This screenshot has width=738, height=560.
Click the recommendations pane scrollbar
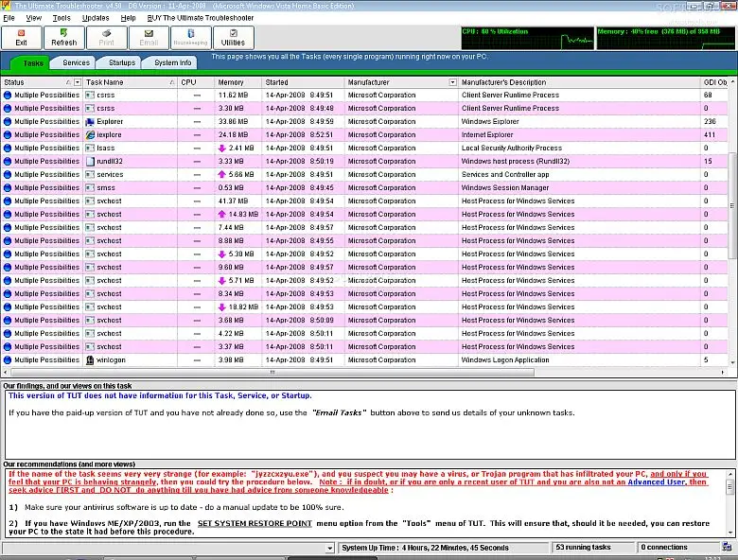730,486
